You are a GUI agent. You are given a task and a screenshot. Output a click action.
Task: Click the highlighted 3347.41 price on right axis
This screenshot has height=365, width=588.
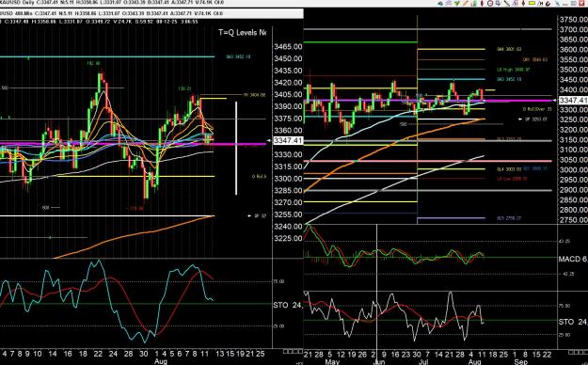point(573,100)
